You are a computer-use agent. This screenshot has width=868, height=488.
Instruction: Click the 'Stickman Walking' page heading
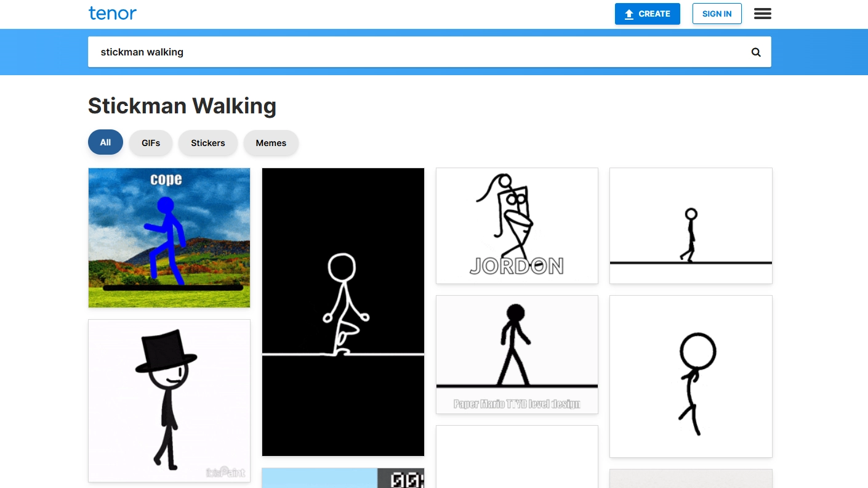point(182,106)
